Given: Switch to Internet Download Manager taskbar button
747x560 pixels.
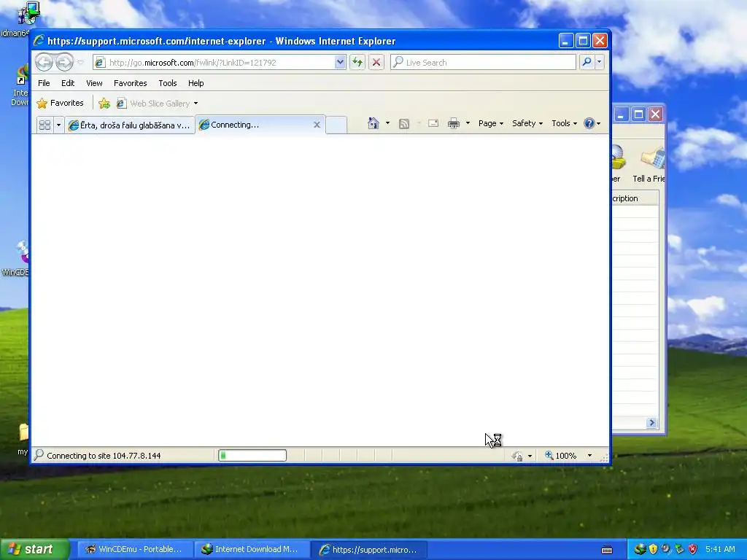Looking at the screenshot, I should tap(252, 550).
